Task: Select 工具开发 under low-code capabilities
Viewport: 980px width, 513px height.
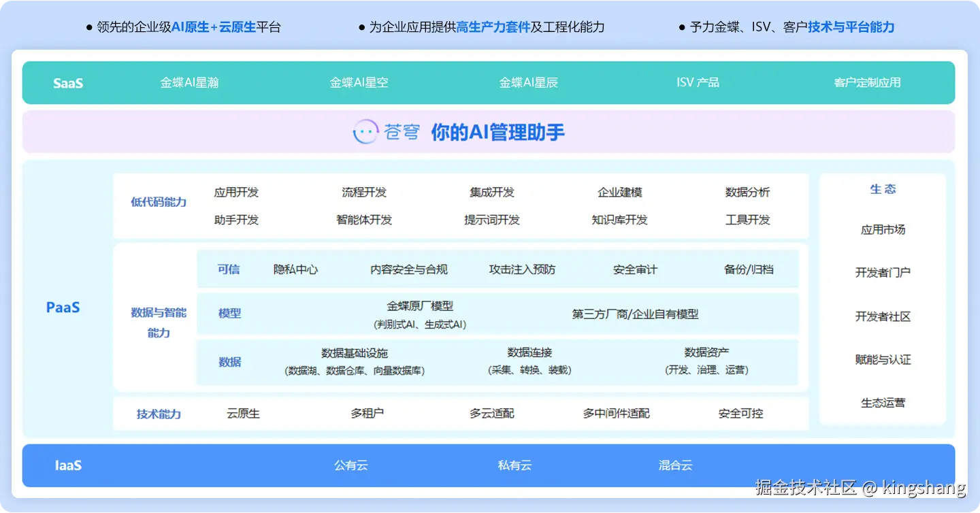Action: click(747, 220)
